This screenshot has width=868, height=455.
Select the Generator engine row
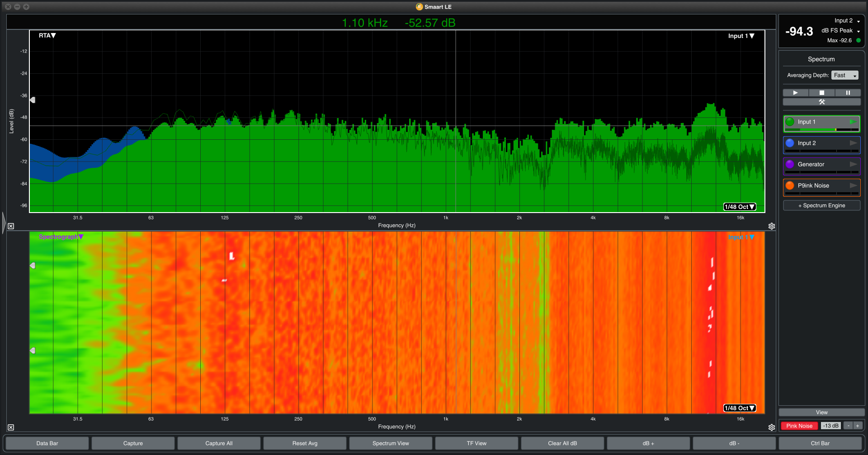pos(821,166)
